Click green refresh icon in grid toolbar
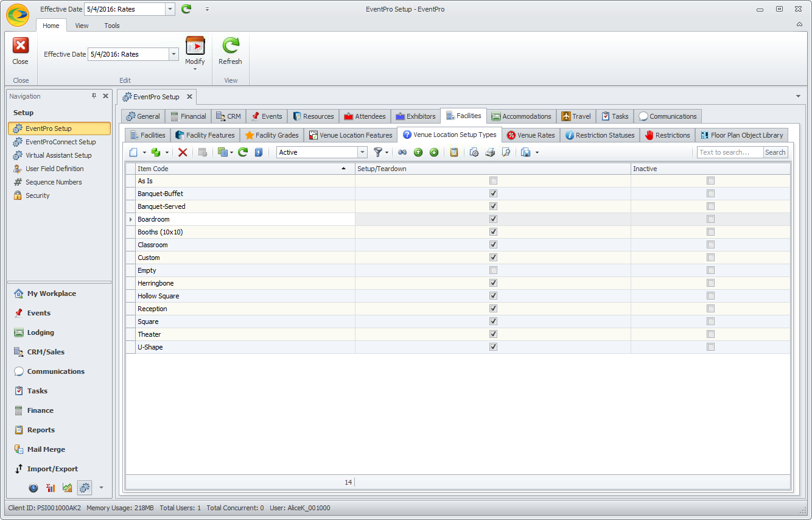The height and width of the screenshot is (520, 812). pyautogui.click(x=243, y=152)
